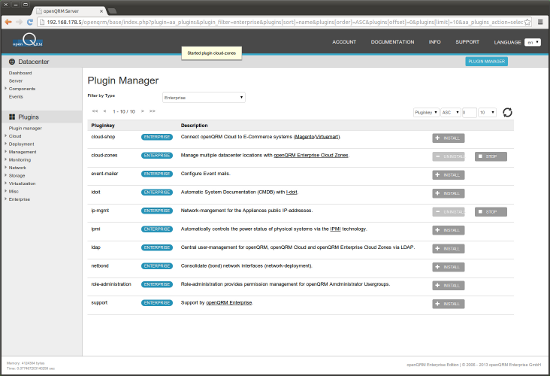Open the Documentation menu
The image size is (550, 376).
point(393,42)
